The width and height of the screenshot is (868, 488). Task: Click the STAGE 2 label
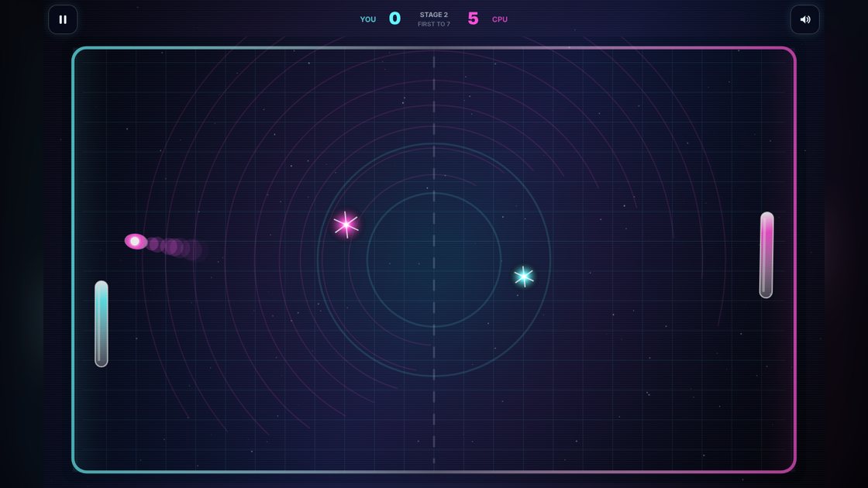434,15
